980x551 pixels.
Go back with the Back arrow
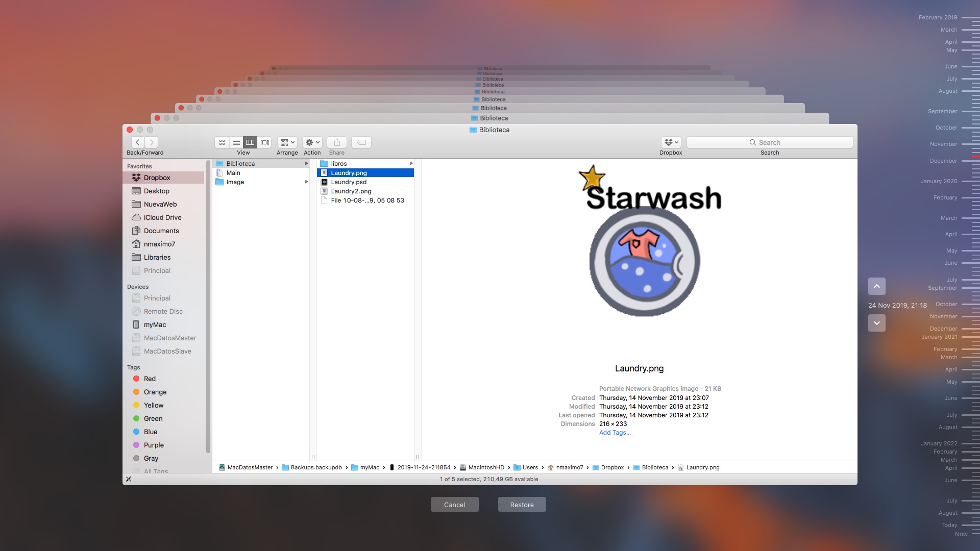(138, 142)
